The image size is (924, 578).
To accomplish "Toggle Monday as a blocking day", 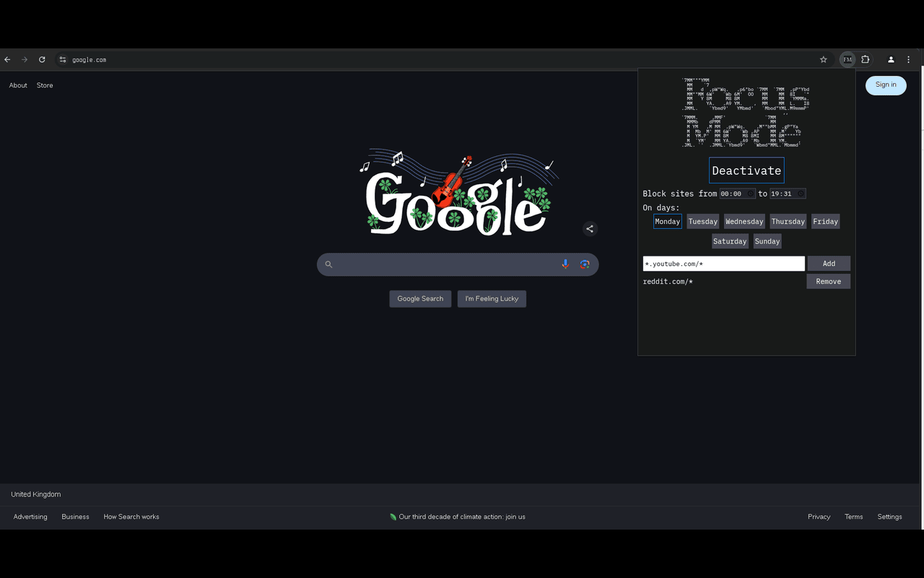I will 668,222.
